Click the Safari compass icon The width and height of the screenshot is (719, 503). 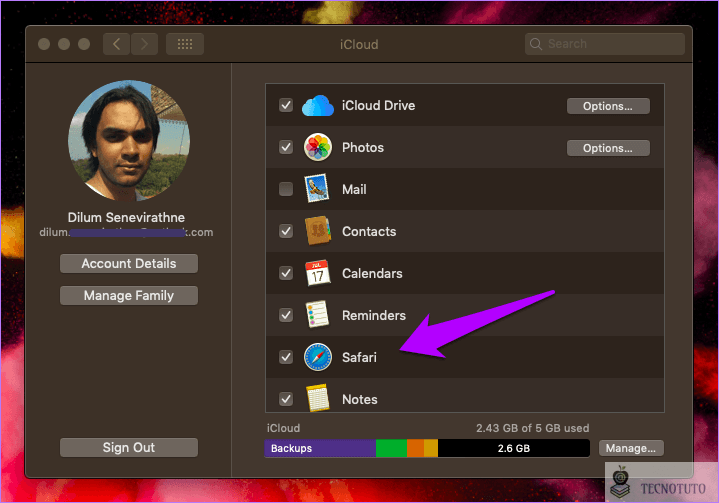318,357
